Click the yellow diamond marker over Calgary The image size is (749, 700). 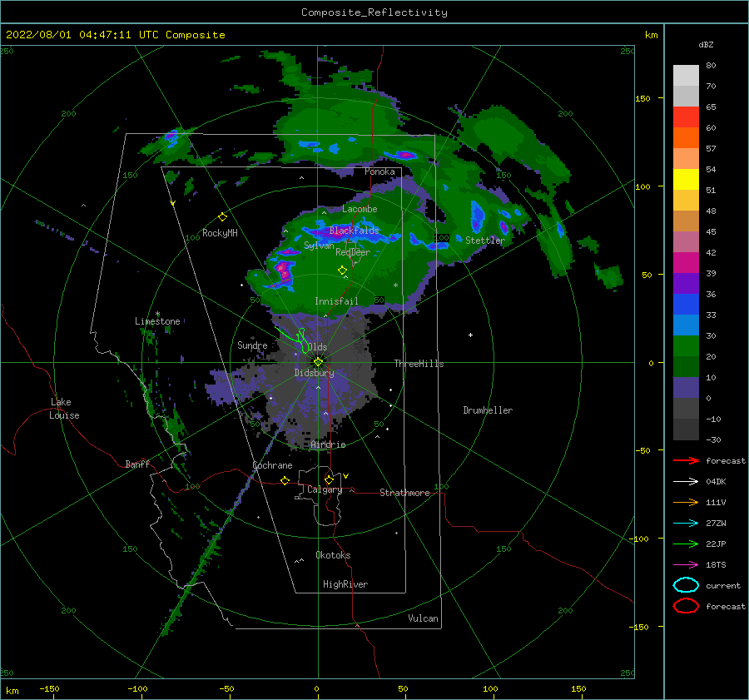coord(329,479)
